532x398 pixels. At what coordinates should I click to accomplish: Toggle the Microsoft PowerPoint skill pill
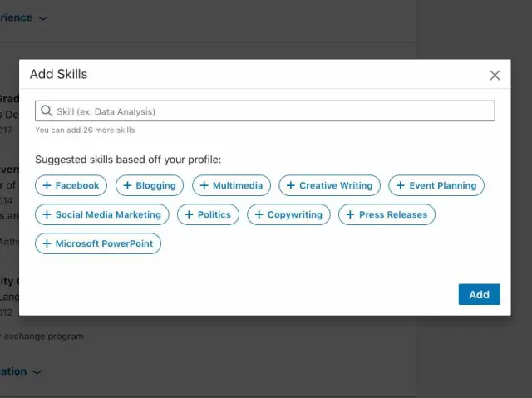point(98,243)
